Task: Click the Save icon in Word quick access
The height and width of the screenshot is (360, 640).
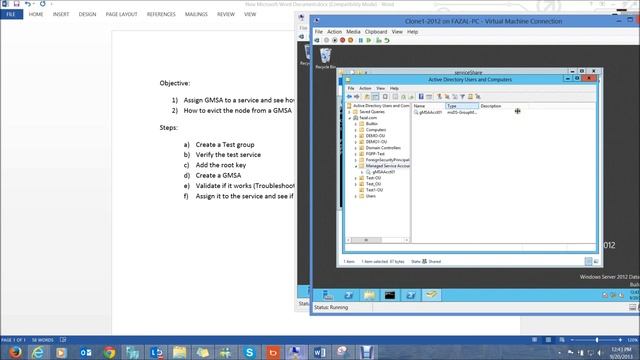Action: tap(17, 4)
